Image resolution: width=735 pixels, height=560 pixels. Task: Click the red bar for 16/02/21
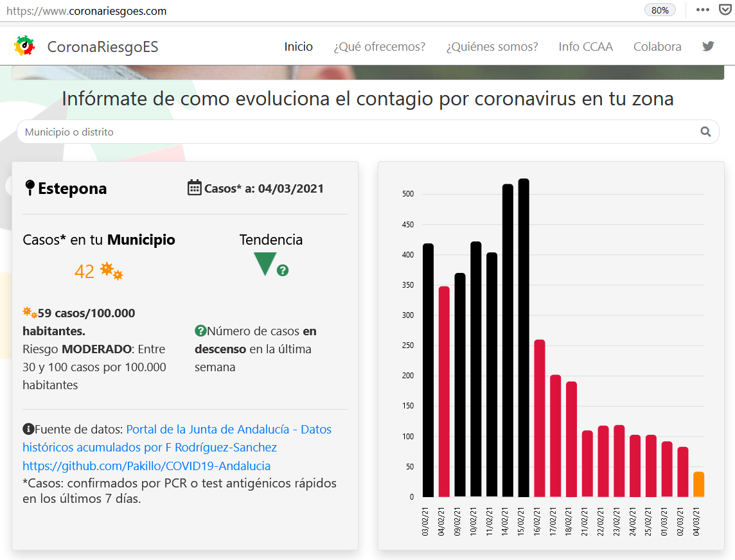point(540,418)
